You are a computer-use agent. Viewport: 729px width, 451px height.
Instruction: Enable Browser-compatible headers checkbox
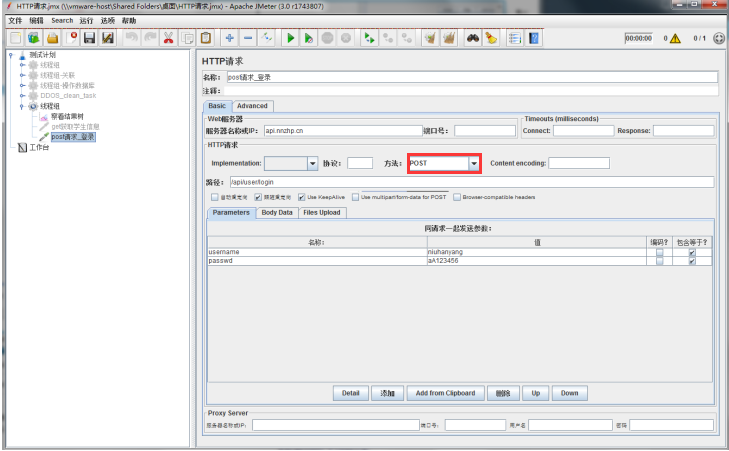pos(457,197)
